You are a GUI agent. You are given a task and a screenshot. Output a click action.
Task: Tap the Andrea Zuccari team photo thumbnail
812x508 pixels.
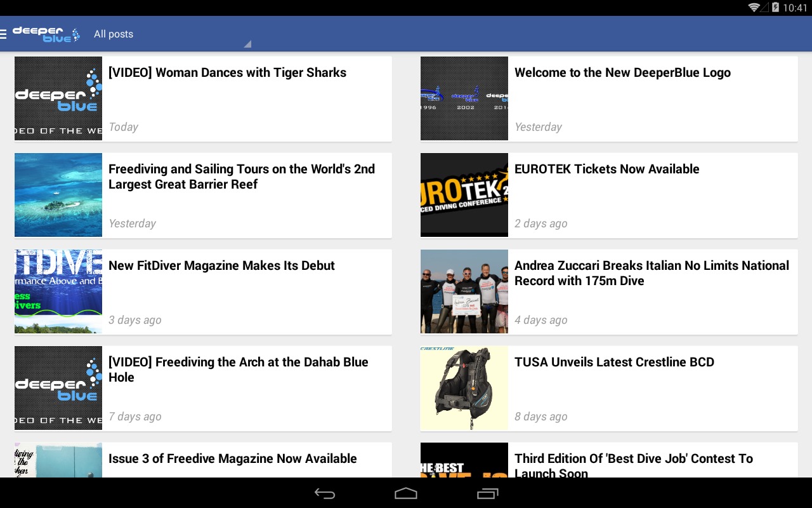click(x=464, y=291)
